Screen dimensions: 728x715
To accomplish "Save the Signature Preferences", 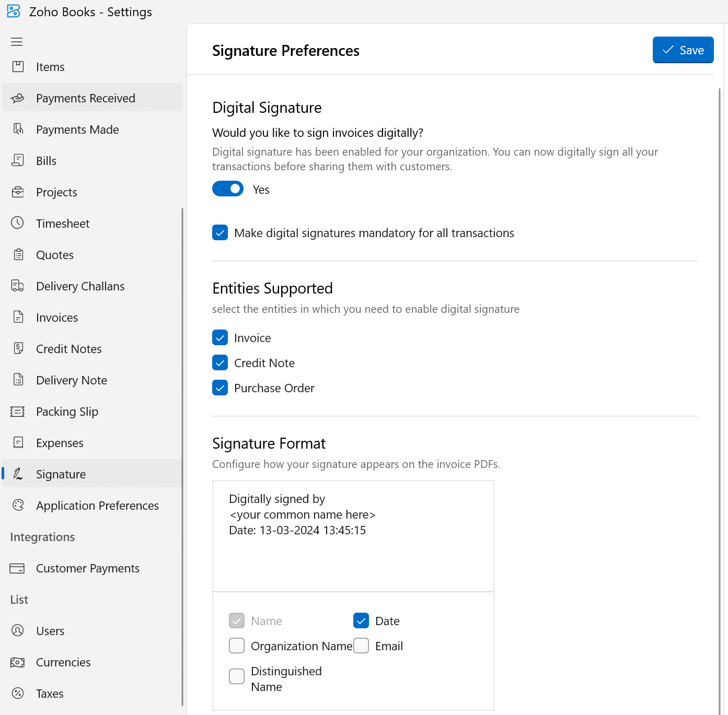I will (x=683, y=50).
